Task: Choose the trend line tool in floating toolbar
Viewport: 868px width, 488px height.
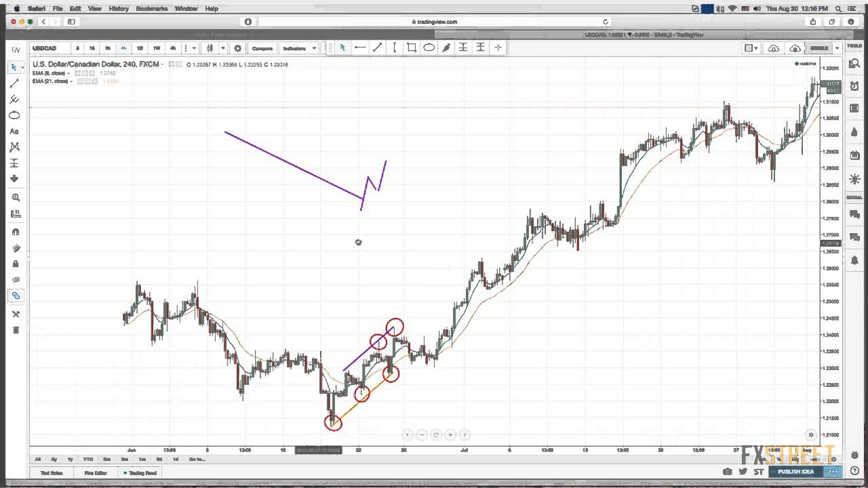Action: coord(377,47)
